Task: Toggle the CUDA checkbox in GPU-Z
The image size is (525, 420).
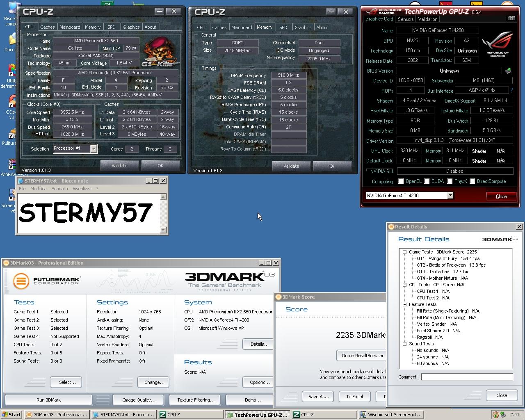Action: click(427, 181)
